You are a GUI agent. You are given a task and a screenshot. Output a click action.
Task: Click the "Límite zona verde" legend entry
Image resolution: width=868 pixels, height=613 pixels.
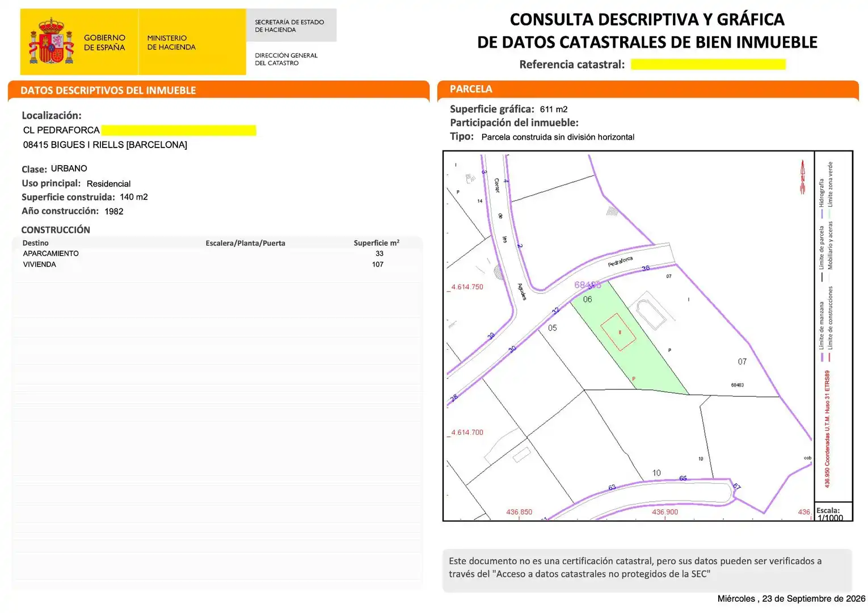[x=830, y=190]
